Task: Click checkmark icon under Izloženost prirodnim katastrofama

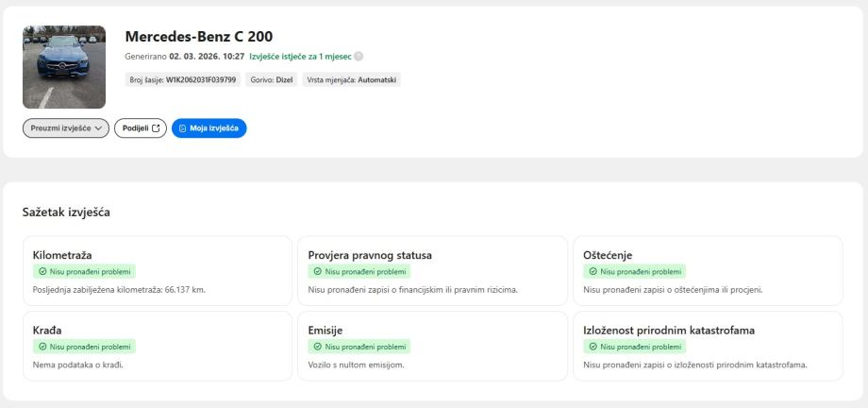Action: [594, 347]
